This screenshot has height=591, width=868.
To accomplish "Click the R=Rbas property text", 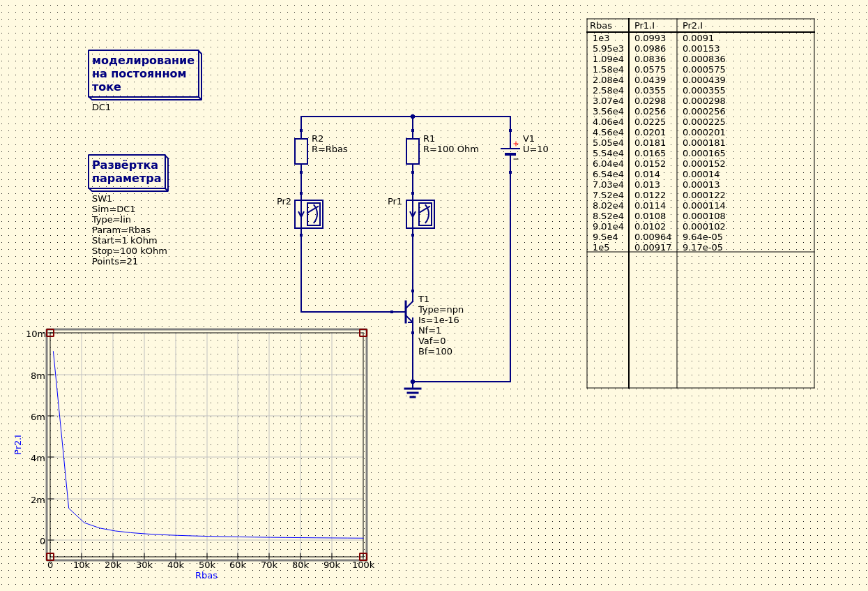I will pyautogui.click(x=329, y=149).
